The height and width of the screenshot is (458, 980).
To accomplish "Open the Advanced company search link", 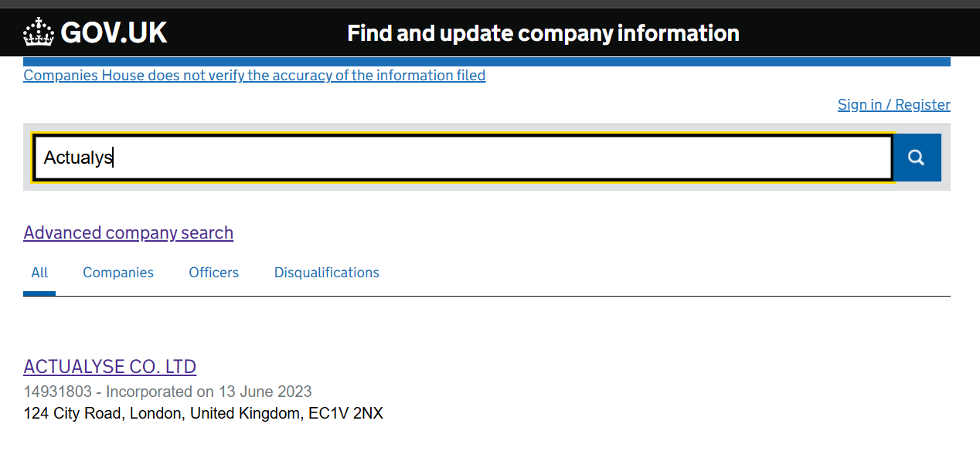I will (x=128, y=233).
